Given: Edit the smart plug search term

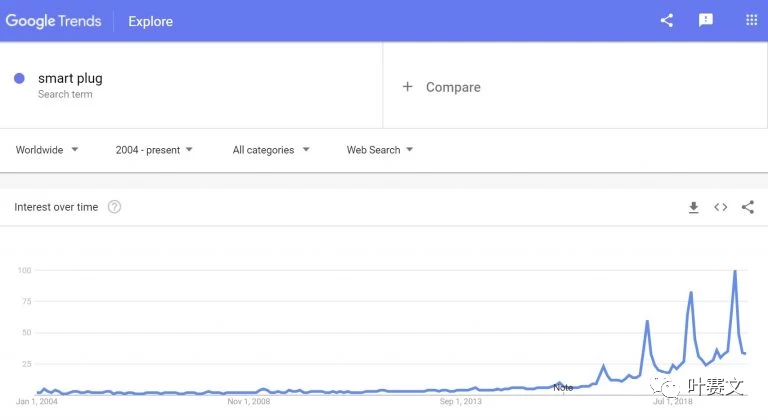Looking at the screenshot, I should tap(70, 78).
